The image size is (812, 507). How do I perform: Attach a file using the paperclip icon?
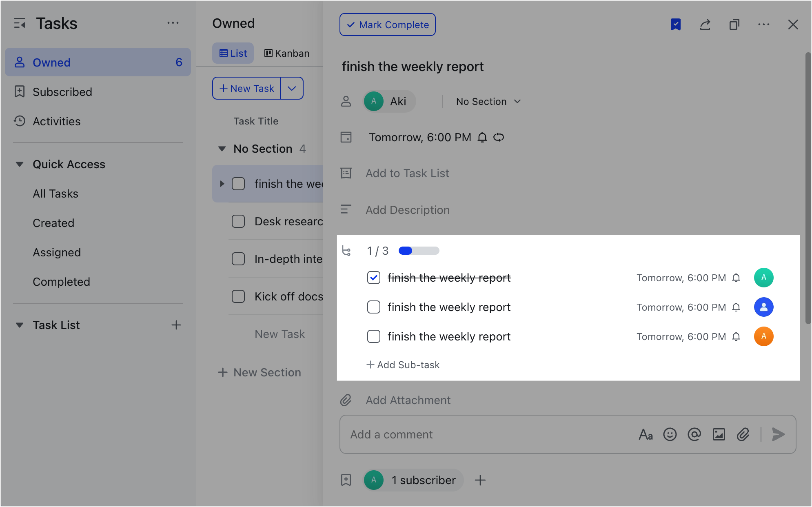[x=743, y=434]
